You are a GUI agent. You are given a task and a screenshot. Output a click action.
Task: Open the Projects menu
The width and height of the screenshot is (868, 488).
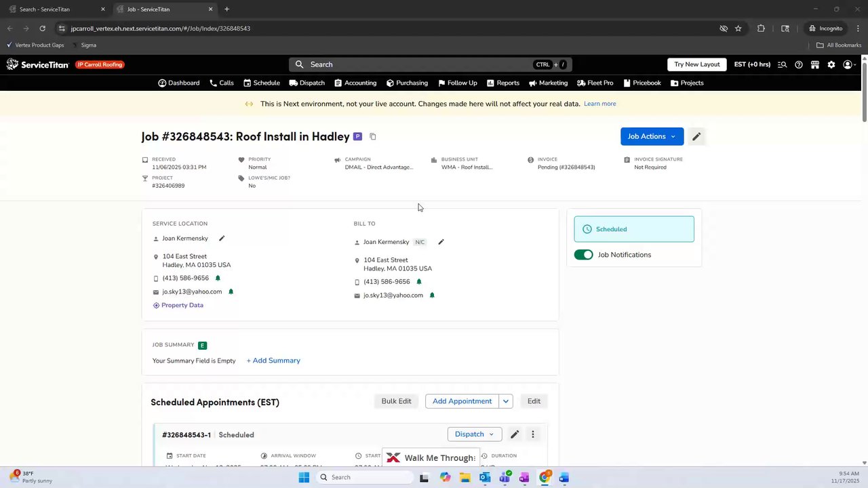point(687,83)
